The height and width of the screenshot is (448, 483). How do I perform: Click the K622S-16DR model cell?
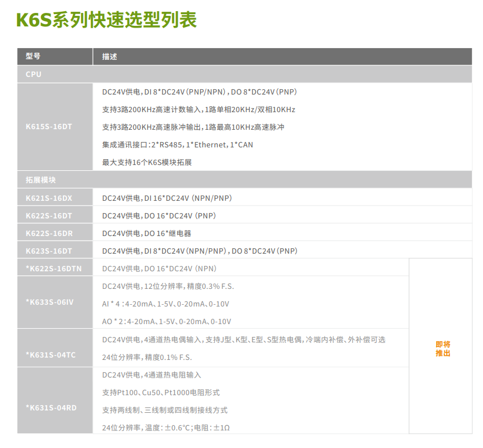tap(49, 233)
